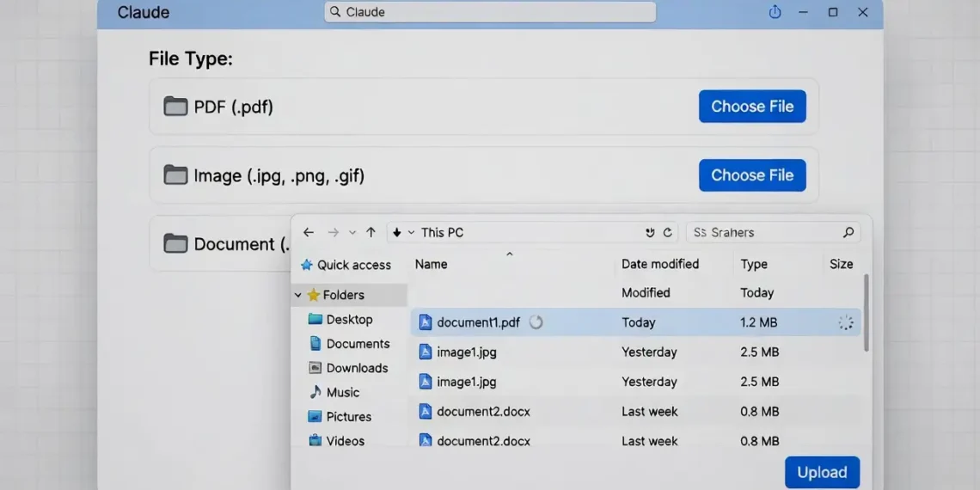Viewport: 980px width, 490px height.
Task: Sort by the Size column header
Action: (x=842, y=265)
